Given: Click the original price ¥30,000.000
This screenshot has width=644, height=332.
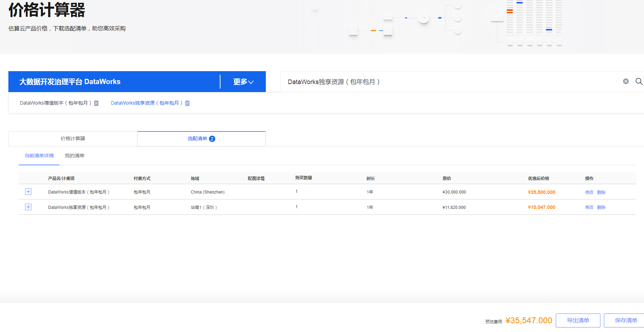Looking at the screenshot, I should click(x=454, y=192).
